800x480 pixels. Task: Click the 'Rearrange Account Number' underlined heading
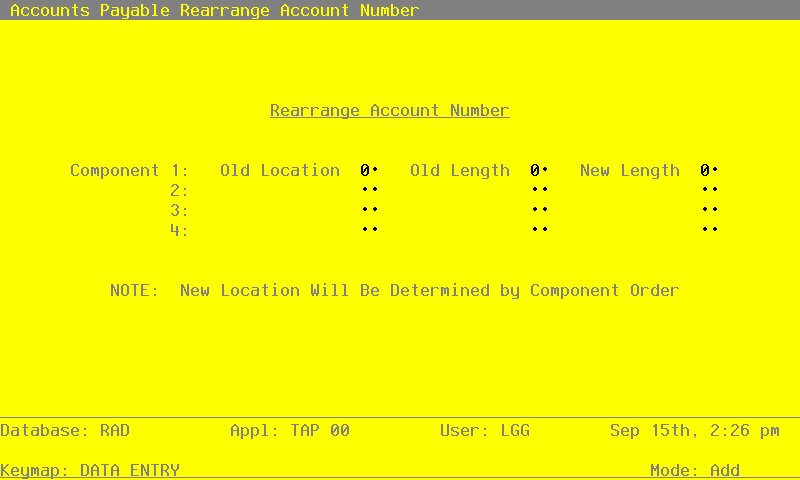[390, 111]
